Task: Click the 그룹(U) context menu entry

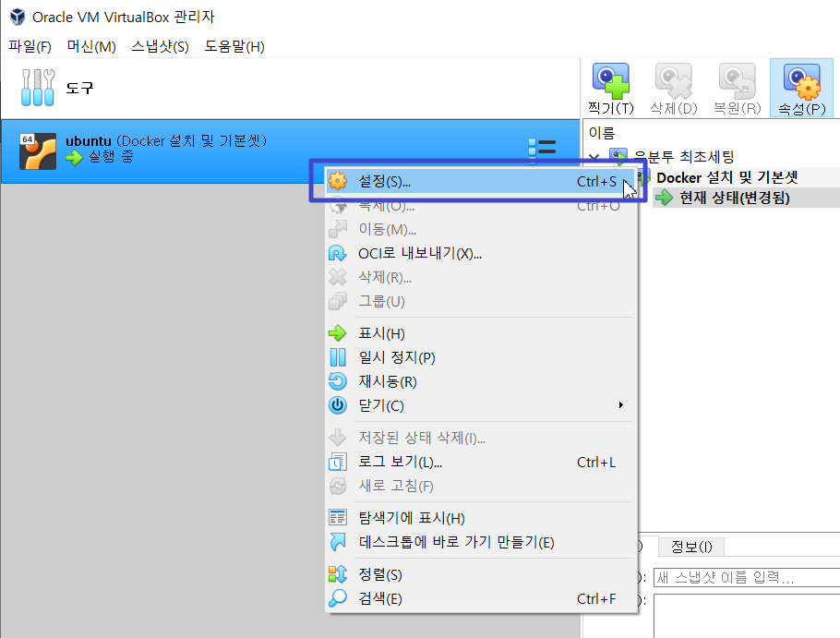Action: tap(481, 302)
